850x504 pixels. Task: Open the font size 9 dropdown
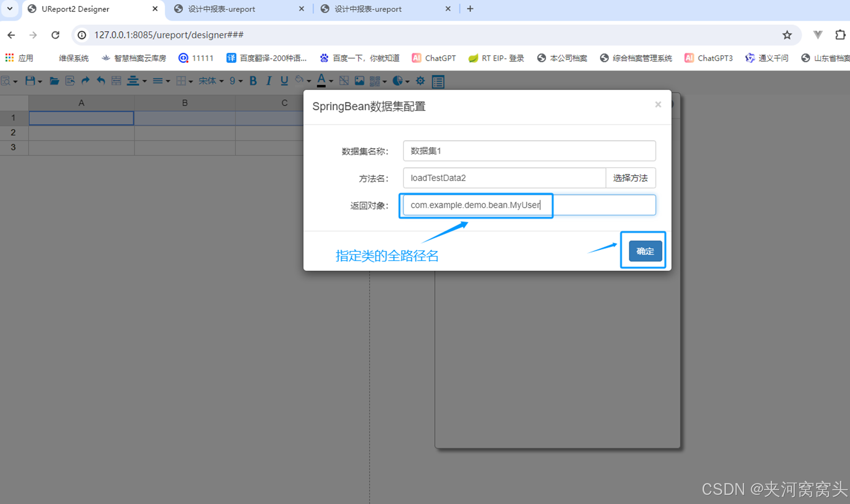click(x=236, y=81)
